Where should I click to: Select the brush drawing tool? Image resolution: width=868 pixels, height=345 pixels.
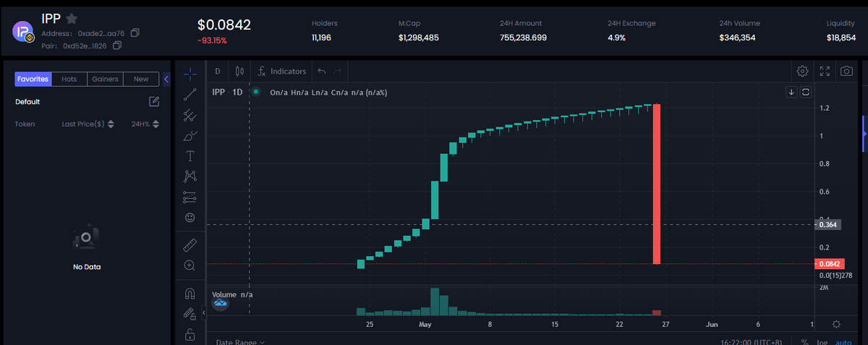coord(190,135)
